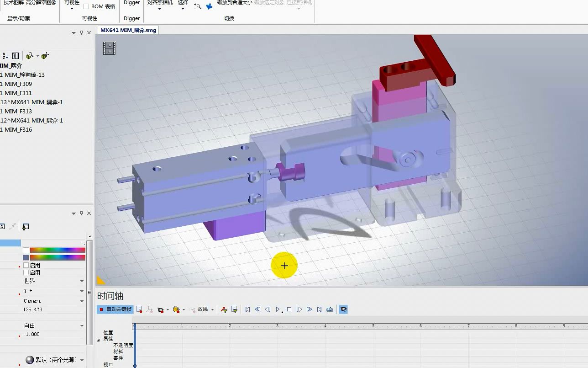Open the Camera dropdown in the properties panel
The image size is (588, 368).
(81, 301)
